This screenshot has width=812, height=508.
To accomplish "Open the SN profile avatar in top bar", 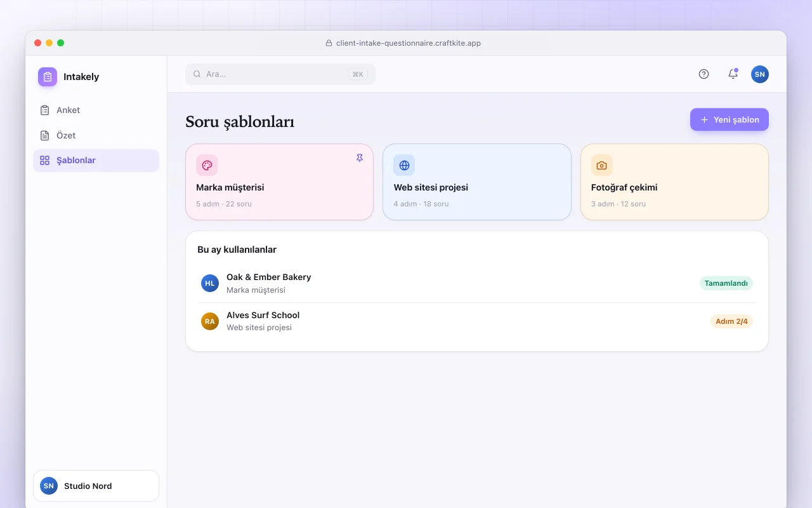I will (760, 74).
